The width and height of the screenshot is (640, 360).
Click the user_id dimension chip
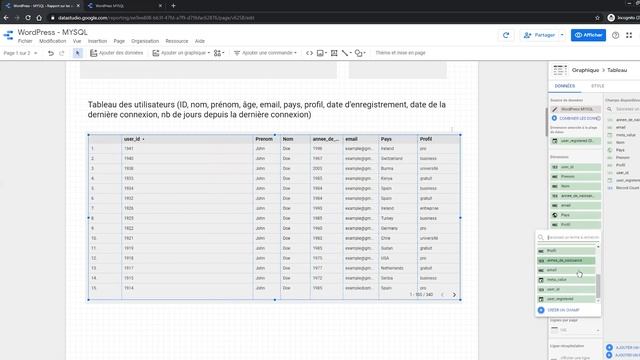pyautogui.click(x=575, y=167)
